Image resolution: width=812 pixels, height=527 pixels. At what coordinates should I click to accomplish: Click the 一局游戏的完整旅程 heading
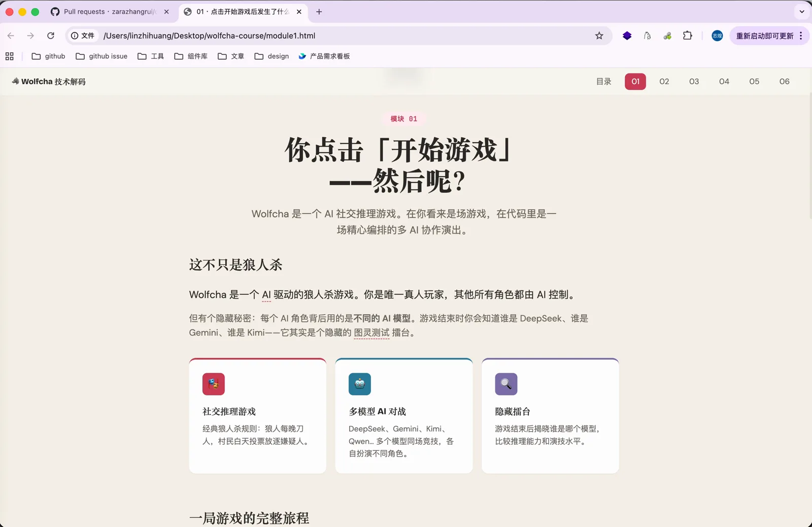click(249, 518)
